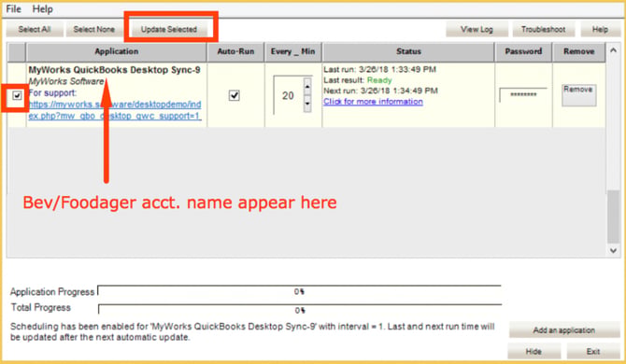
Task: Toggle the MyWorks application selection checkbox
Action: 17,96
